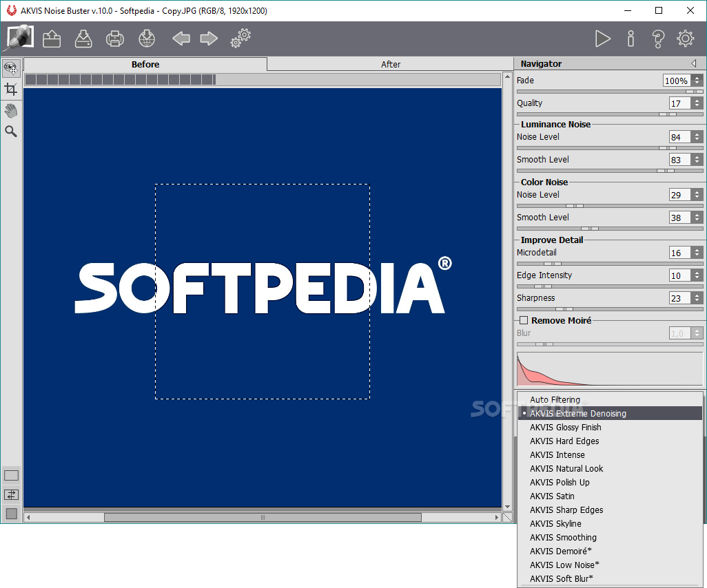Viewport: 707px width, 588px height.
Task: Click the noise histogram graph
Action: point(610,369)
